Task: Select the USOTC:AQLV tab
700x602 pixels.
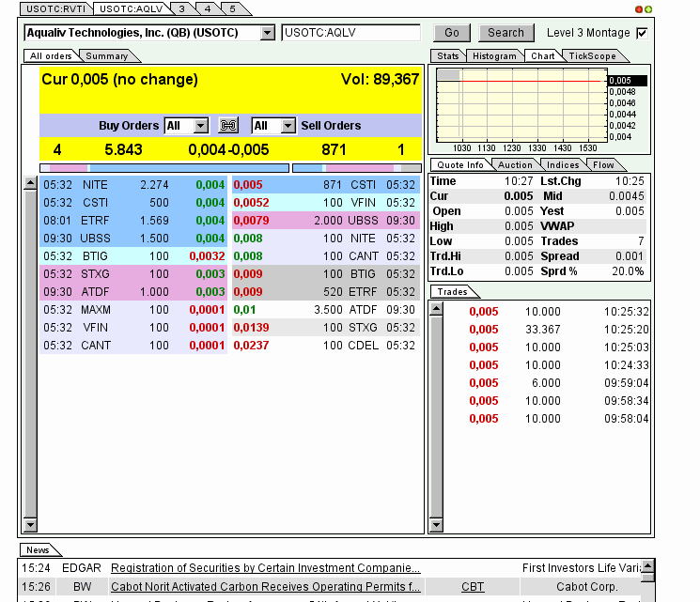Action: tap(131, 9)
